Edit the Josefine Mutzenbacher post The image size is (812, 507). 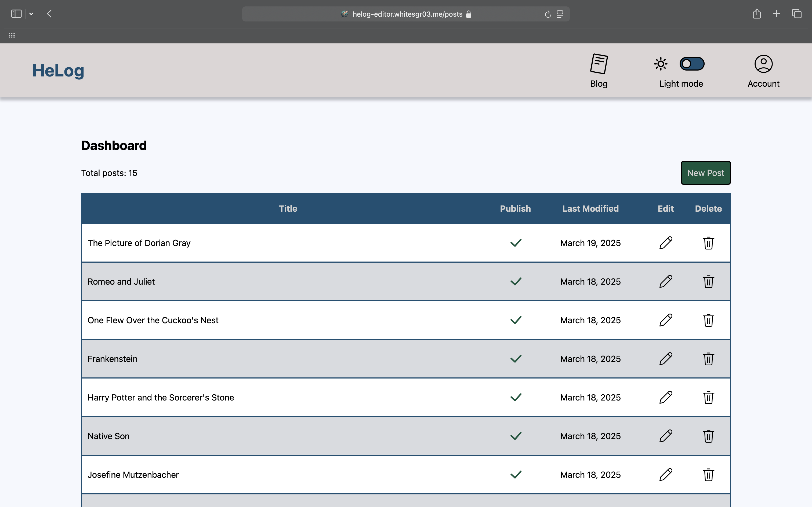666,475
